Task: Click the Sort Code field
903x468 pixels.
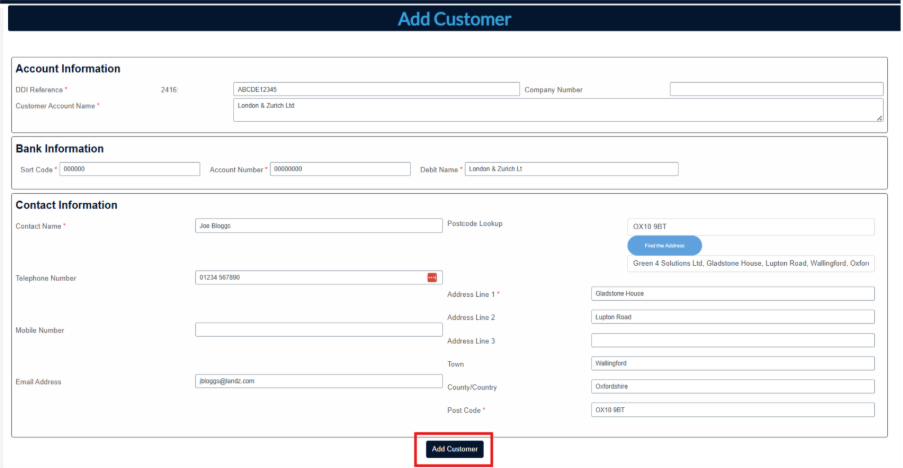Action: (x=129, y=169)
